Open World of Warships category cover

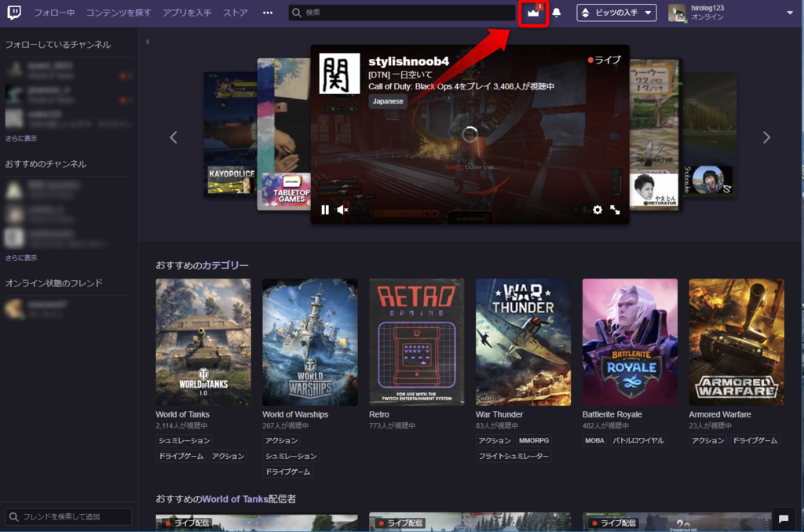(309, 342)
